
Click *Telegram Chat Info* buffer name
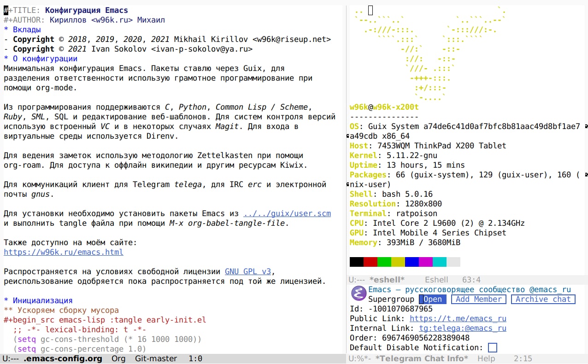(422, 358)
